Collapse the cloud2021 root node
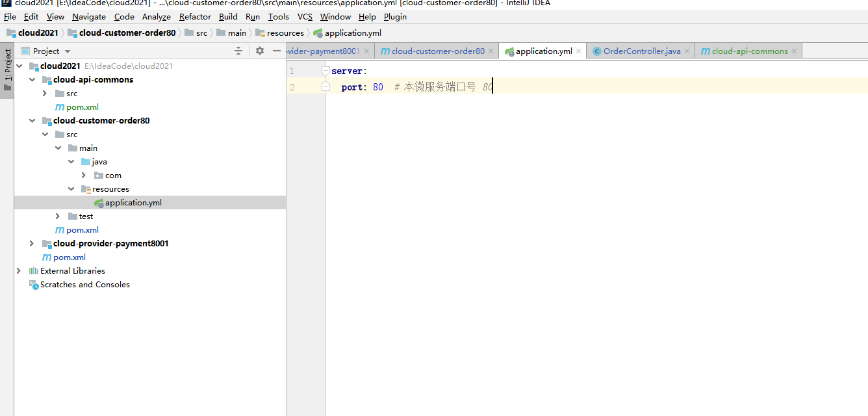 (x=19, y=66)
